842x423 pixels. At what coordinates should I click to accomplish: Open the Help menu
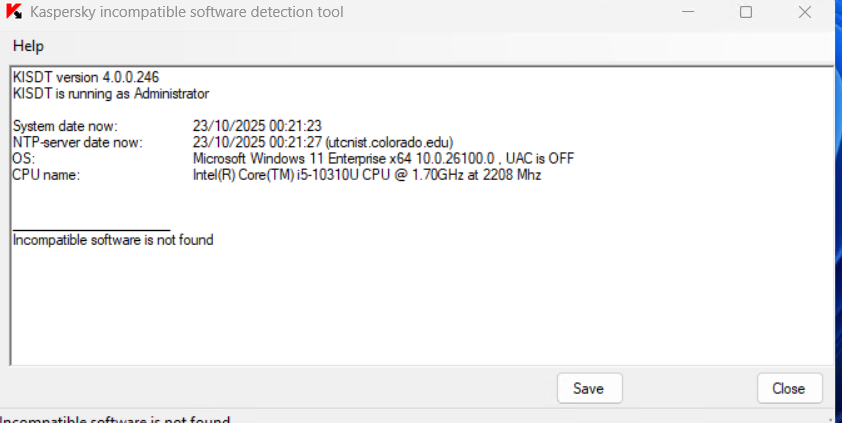coord(28,47)
